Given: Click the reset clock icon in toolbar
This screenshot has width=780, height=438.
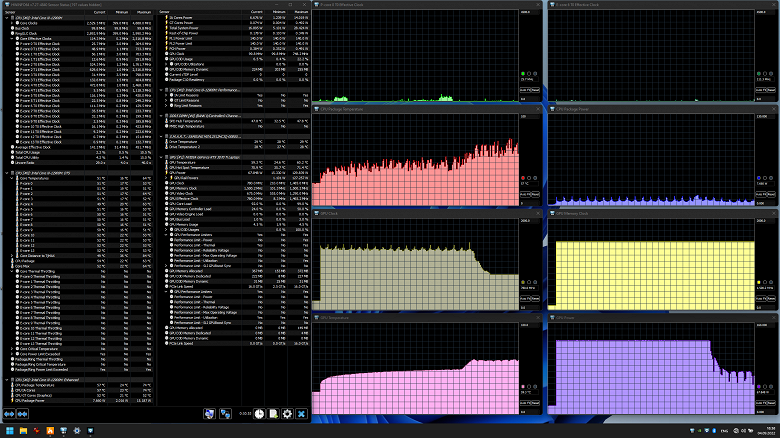Looking at the screenshot, I should point(259,414).
